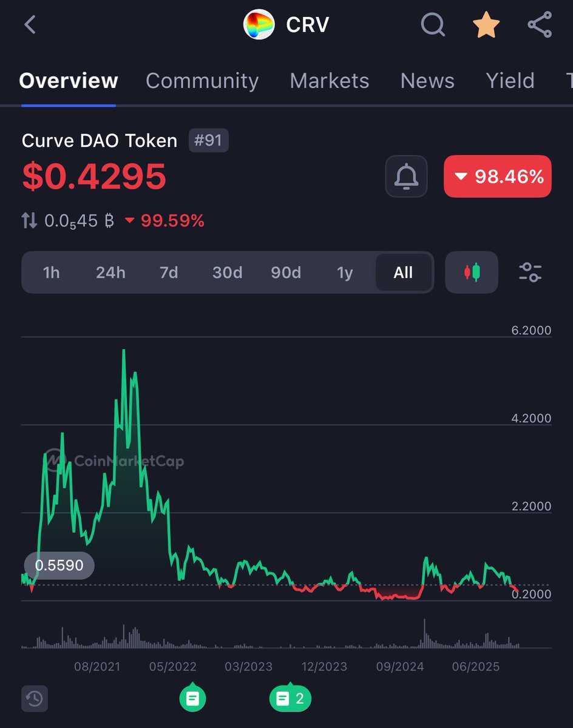
Task: Tap the 05/2022 date label
Action: point(173,666)
